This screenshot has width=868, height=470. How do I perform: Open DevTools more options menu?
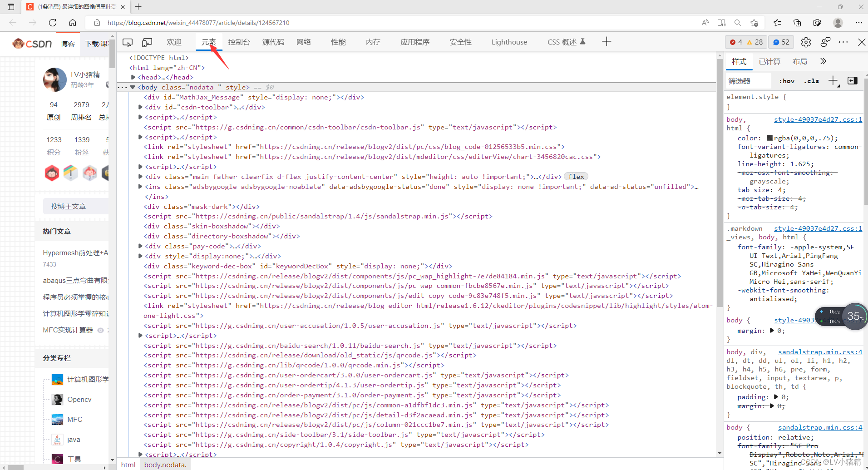click(x=843, y=42)
